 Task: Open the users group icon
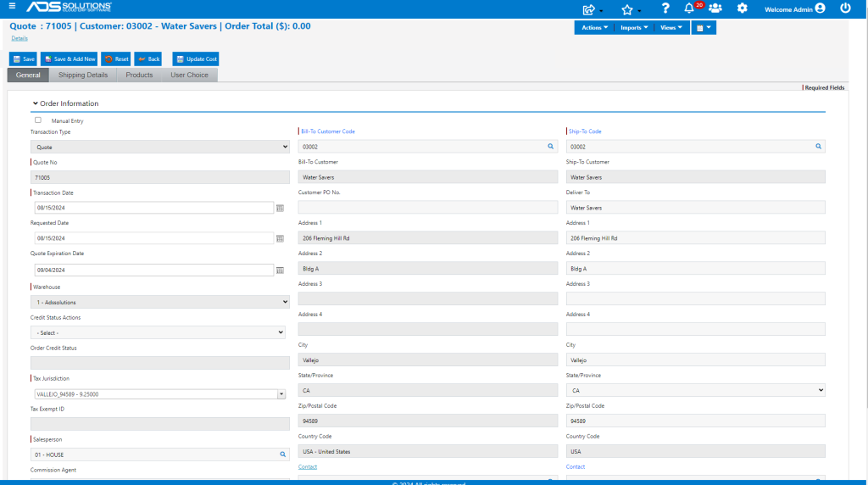715,8
